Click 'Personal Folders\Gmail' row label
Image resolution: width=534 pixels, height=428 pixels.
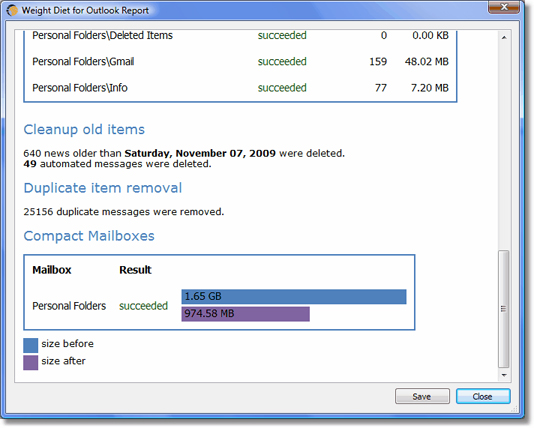(x=83, y=62)
